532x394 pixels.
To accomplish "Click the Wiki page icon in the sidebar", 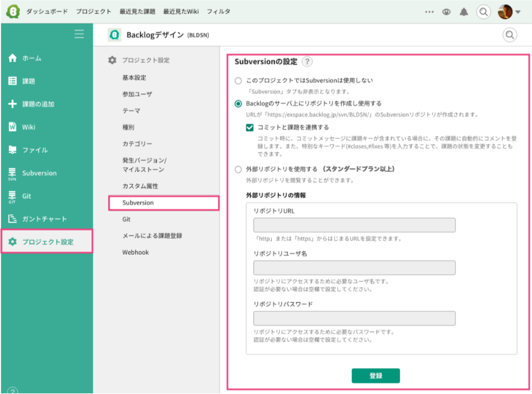I will coord(13,127).
